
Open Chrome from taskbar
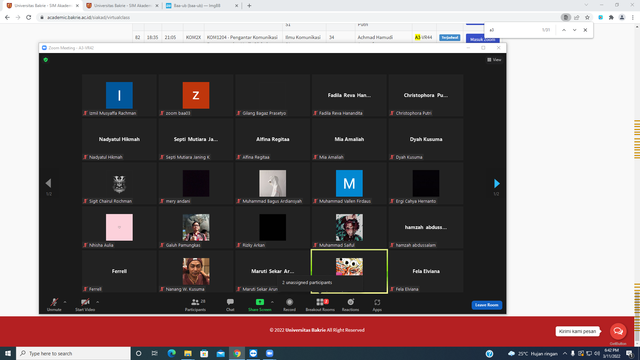tap(237, 353)
